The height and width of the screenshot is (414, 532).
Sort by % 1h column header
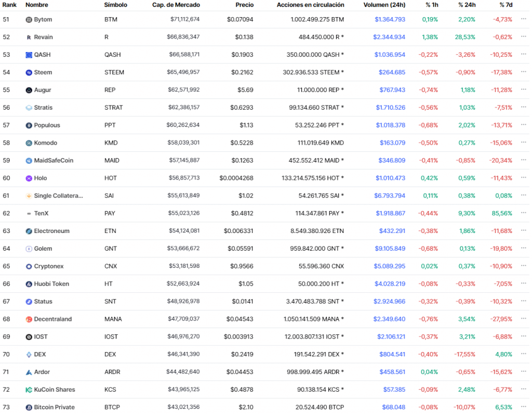coord(432,5)
